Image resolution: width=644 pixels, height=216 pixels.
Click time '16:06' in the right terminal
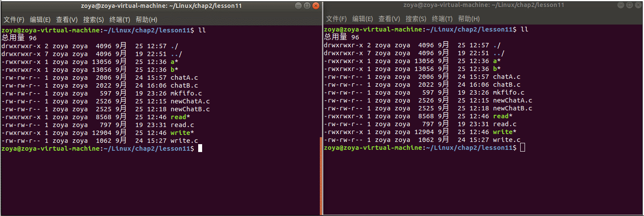click(479, 85)
